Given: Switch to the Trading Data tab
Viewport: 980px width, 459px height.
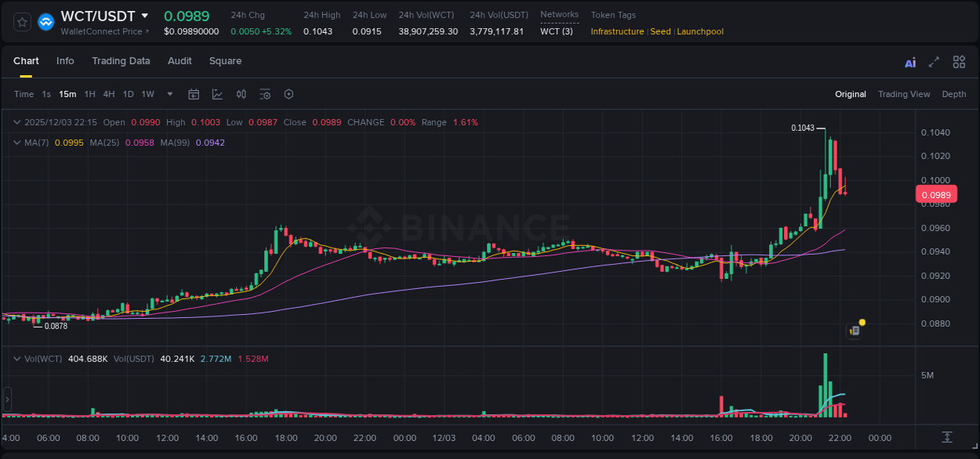Looking at the screenshot, I should point(121,60).
